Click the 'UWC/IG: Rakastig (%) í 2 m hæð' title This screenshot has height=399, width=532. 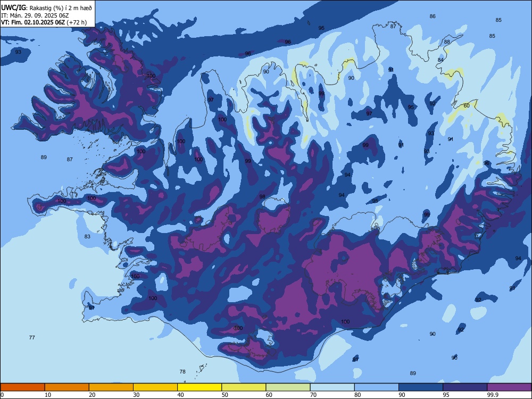pyautogui.click(x=46, y=8)
